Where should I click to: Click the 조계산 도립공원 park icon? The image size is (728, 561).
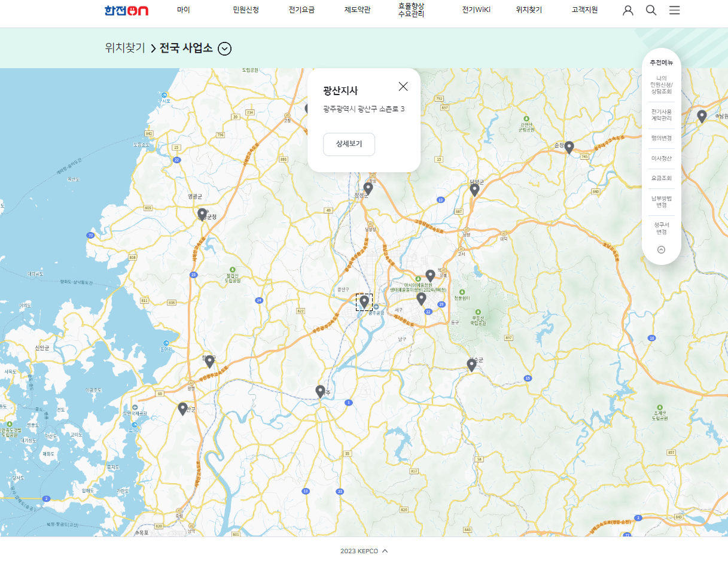659,407
